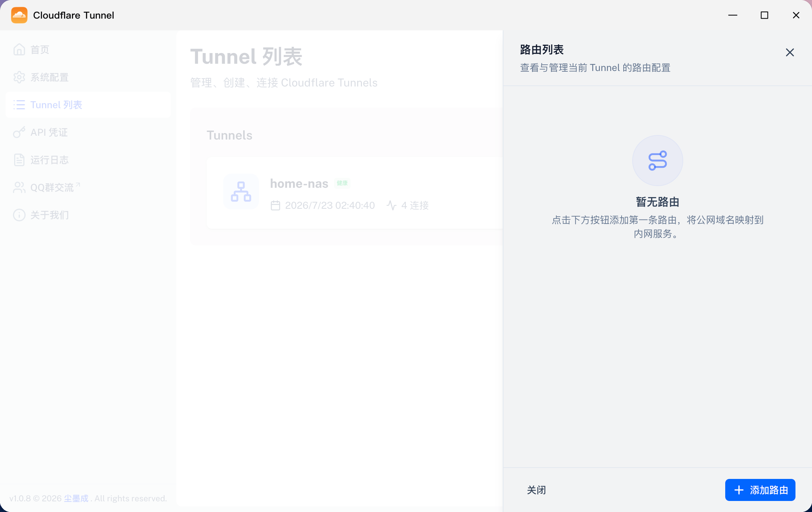Click the 4 连接 activity indicator
This screenshot has width=812, height=512.
(408, 205)
